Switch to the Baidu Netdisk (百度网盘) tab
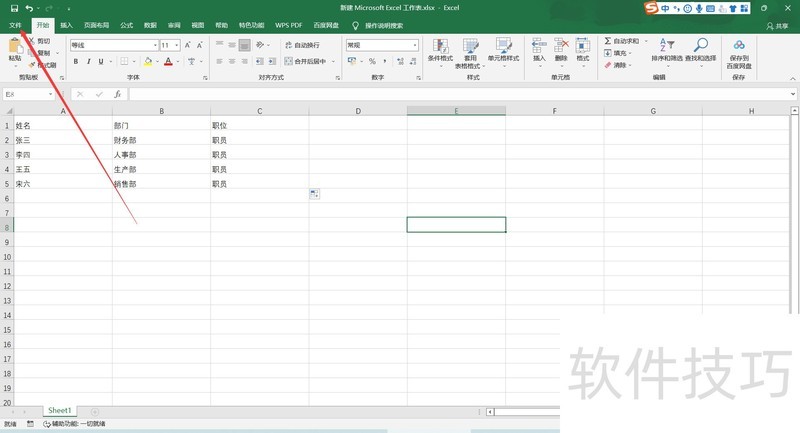This screenshot has height=433, width=800. pos(326,26)
